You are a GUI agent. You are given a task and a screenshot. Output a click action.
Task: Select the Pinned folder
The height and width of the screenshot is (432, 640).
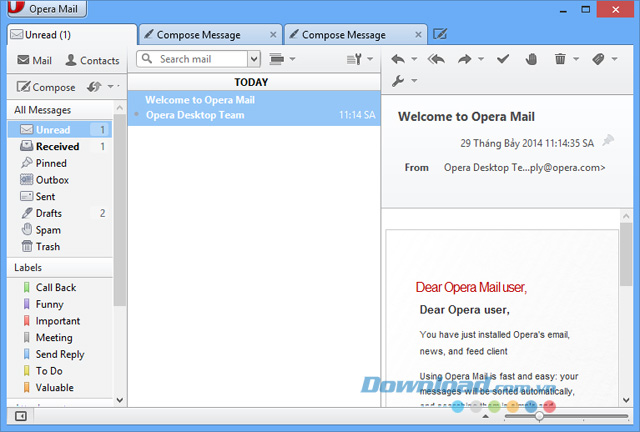tap(60, 163)
